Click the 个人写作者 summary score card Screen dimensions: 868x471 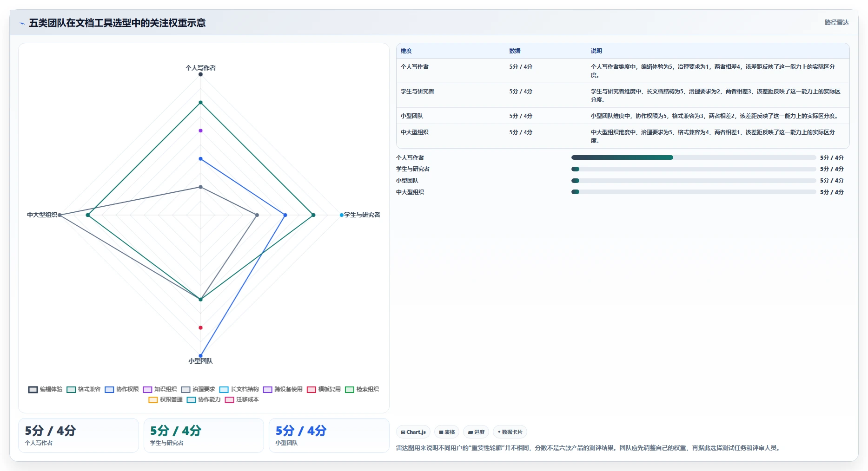(79, 435)
